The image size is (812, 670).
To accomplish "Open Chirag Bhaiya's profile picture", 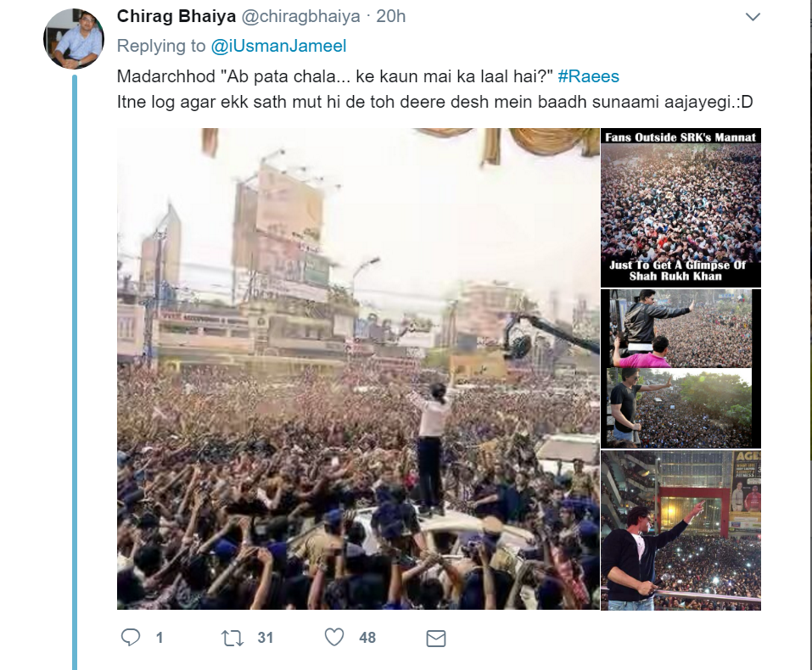I will click(74, 39).
